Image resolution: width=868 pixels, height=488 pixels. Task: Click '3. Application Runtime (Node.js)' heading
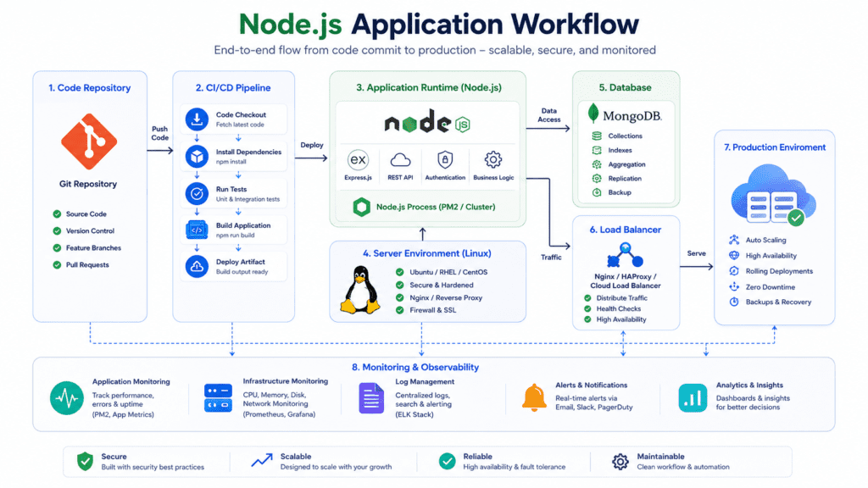428,87
